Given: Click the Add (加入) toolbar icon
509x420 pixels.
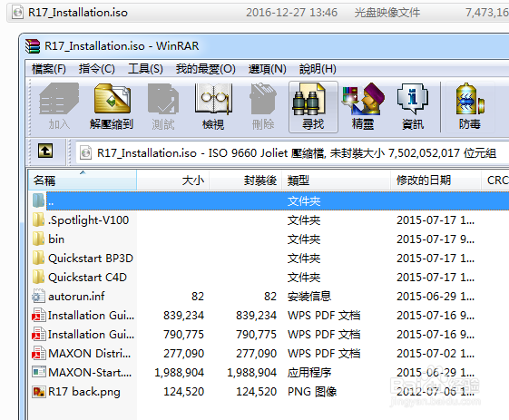Looking at the screenshot, I should pos(59,99).
